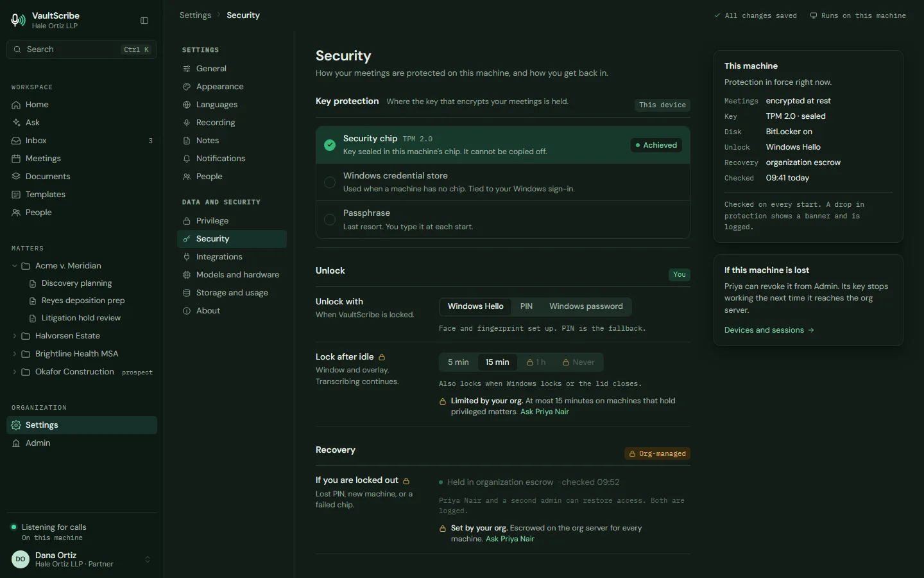Viewport: 924px width, 578px height.
Task: Open Notifications settings
Action: click(x=232, y=159)
